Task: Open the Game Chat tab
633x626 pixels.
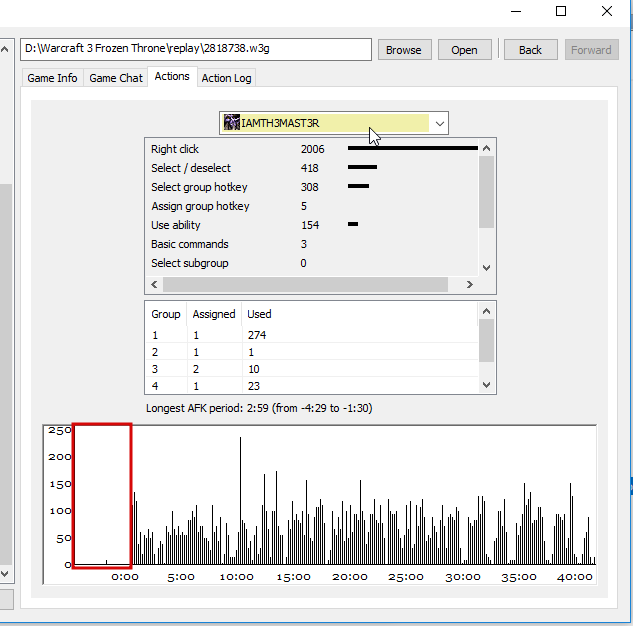Action: pos(116,78)
